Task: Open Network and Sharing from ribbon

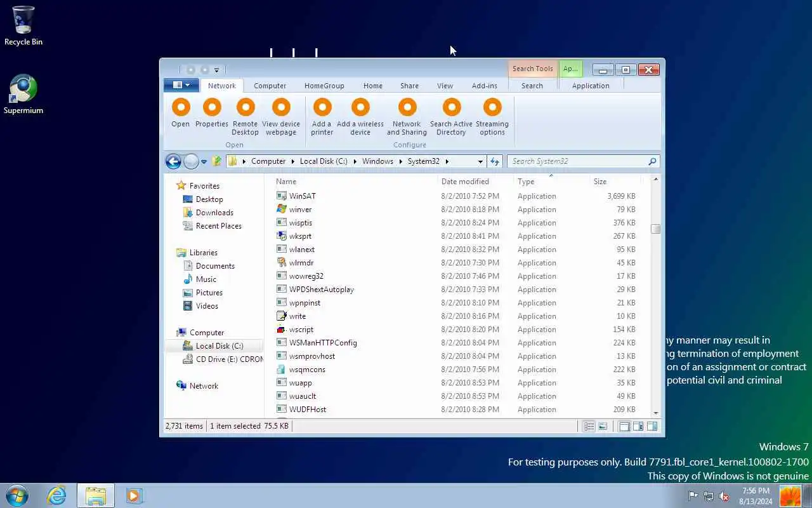Action: pos(407,117)
